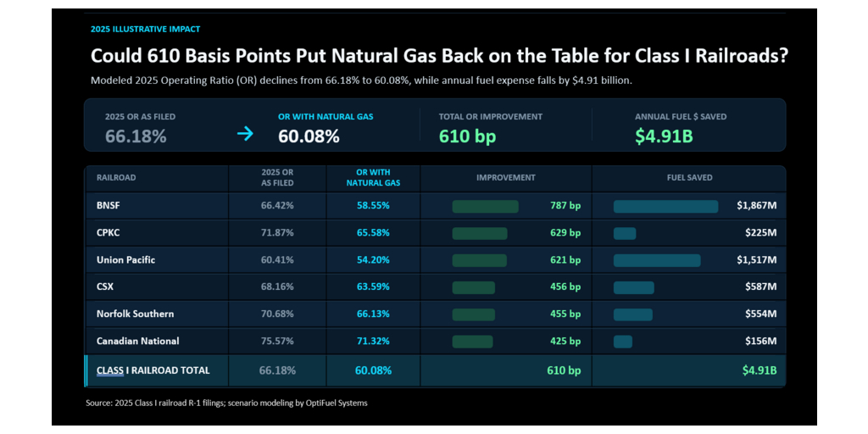Viewport: 868px width, 434px height.
Task: Click the RAILROAD column header
Action: [116, 178]
